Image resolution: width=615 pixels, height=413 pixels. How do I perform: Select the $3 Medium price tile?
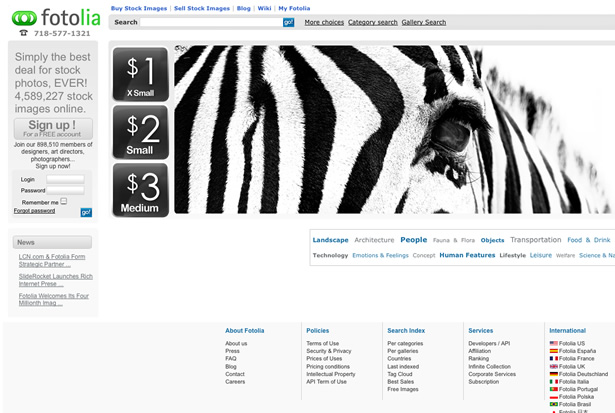tap(140, 190)
